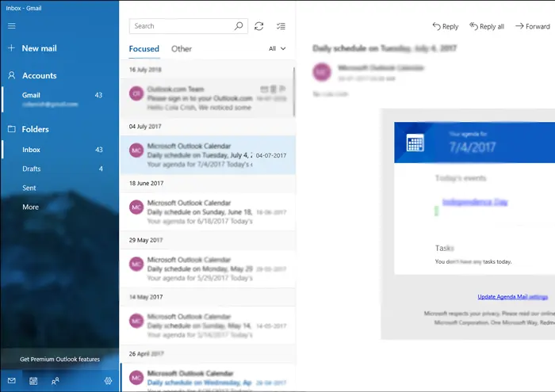Click the sync mailbox icon
This screenshot has width=555, height=392.
259,26
